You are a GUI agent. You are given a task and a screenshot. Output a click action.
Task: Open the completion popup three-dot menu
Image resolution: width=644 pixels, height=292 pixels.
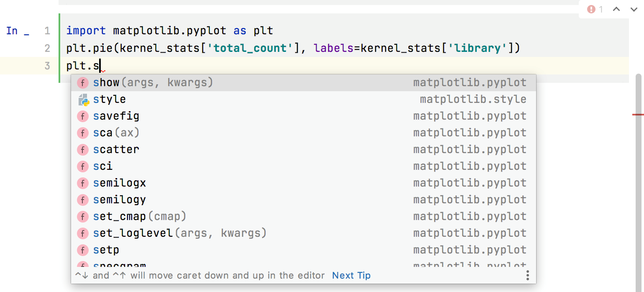(x=527, y=275)
